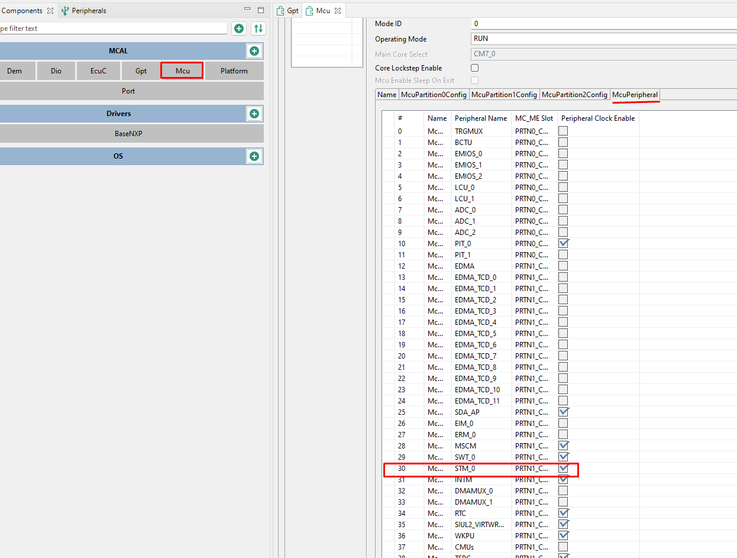Add a new MCAL component with plus icon
Viewport: 737px width, 558px height.
tap(254, 51)
